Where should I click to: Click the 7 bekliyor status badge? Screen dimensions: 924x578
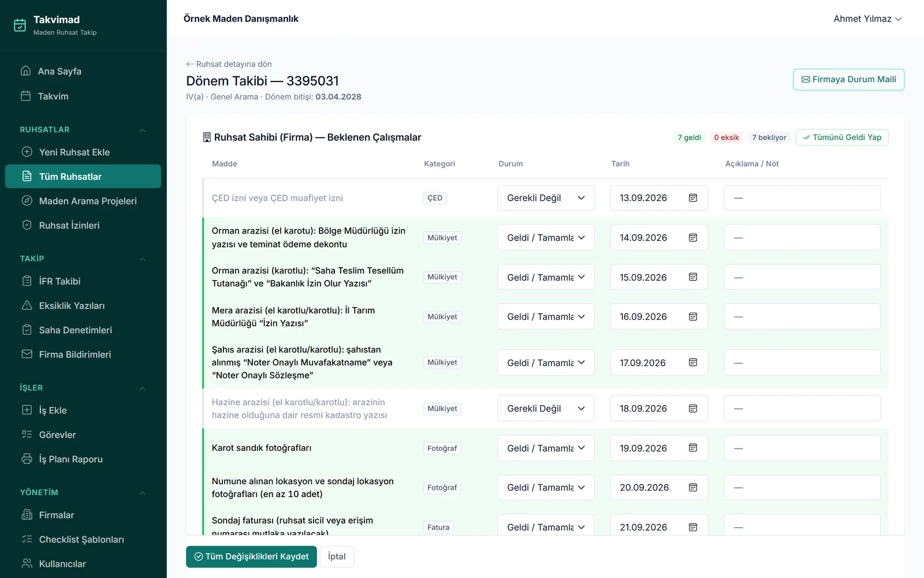pyautogui.click(x=769, y=138)
